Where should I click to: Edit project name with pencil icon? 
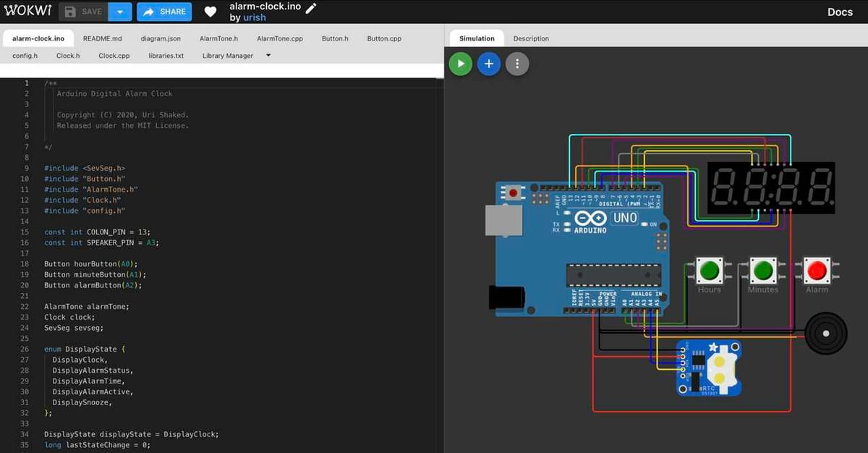tap(311, 7)
